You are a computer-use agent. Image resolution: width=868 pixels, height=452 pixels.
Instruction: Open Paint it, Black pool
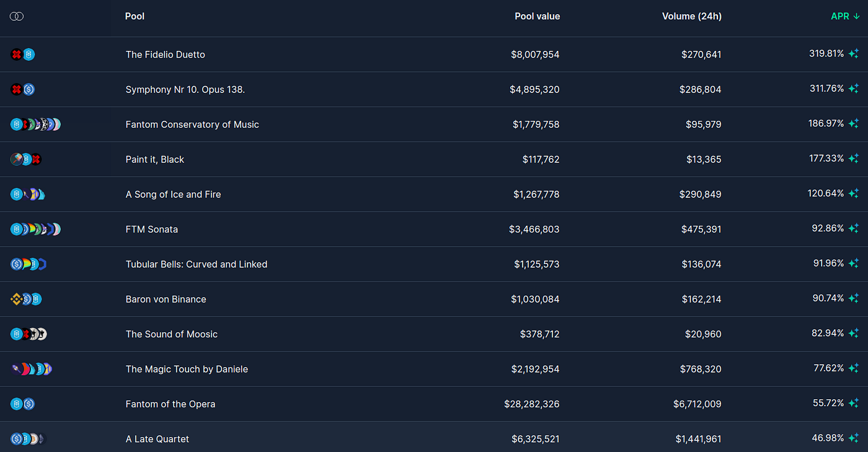[154, 159]
